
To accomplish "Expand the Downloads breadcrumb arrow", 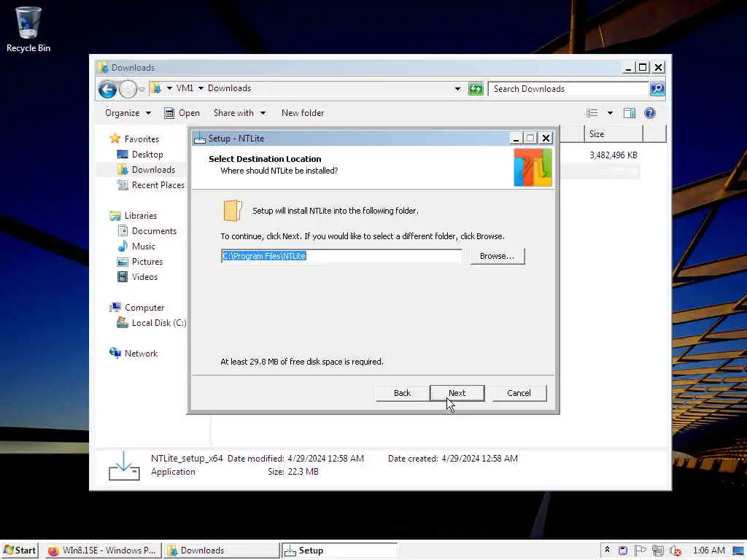I will click(201, 88).
